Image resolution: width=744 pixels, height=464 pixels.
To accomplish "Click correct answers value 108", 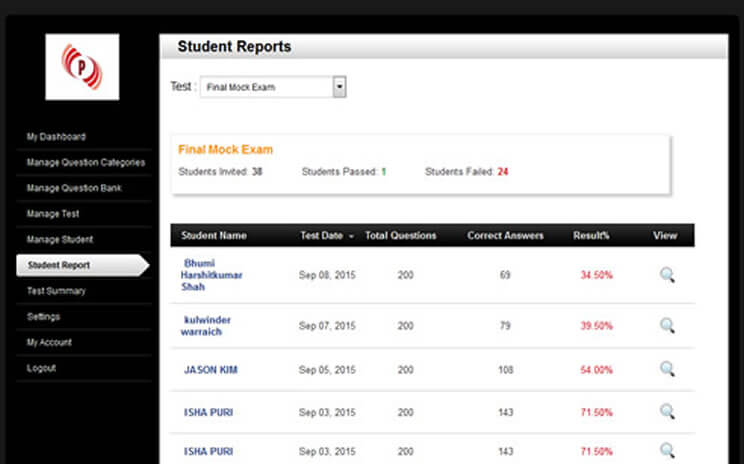I will coord(506,370).
